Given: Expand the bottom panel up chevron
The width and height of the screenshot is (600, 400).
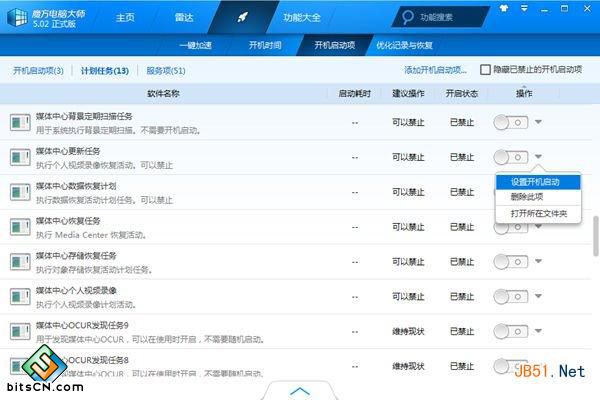Looking at the screenshot, I should click(300, 391).
